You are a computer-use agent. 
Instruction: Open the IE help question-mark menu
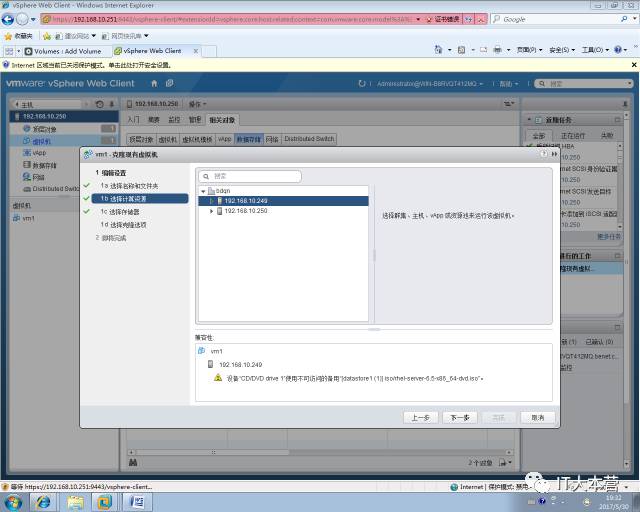pos(620,50)
